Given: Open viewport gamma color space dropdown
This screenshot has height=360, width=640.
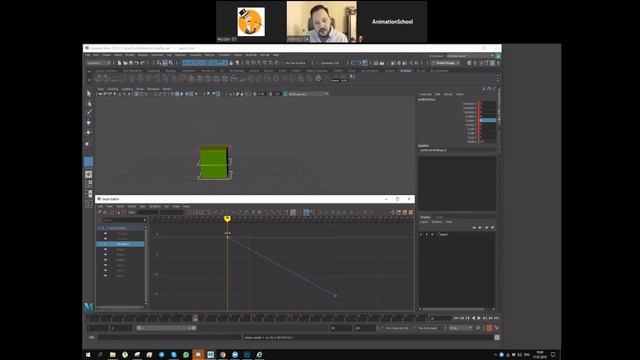Looking at the screenshot, I should 308,94.
